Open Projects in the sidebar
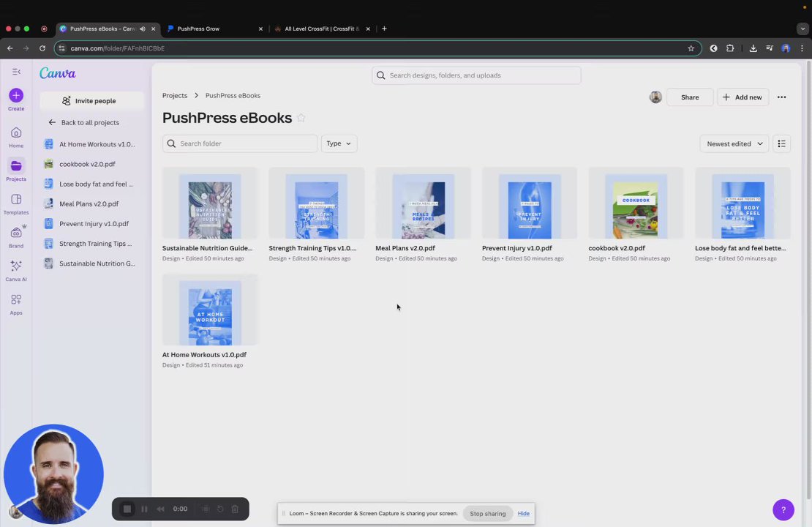 [x=16, y=171]
